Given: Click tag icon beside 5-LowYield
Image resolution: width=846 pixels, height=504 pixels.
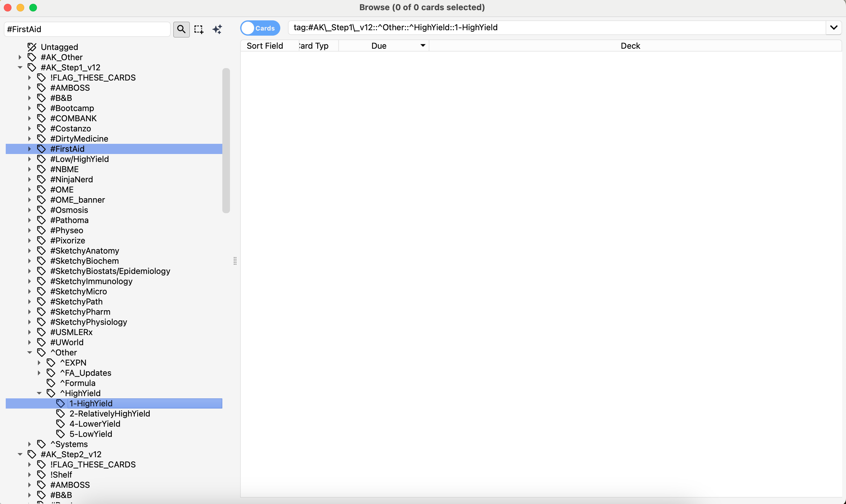Looking at the screenshot, I should (61, 434).
